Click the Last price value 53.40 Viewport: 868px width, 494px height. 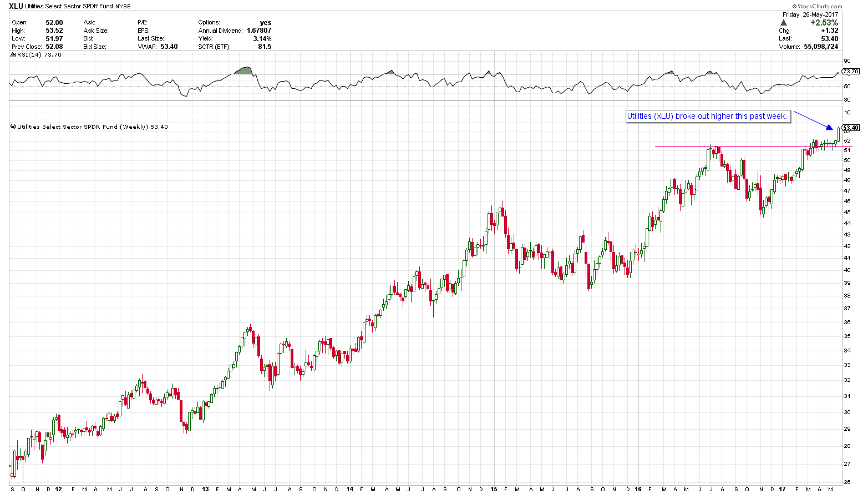(x=830, y=39)
